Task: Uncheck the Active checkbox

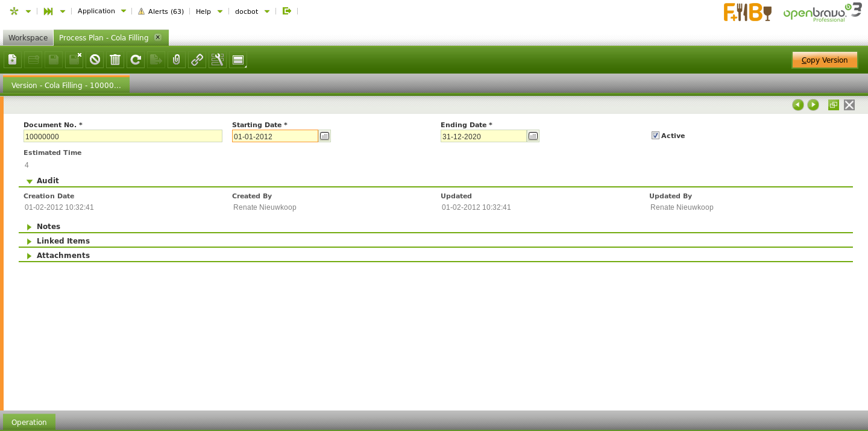Action: point(655,136)
